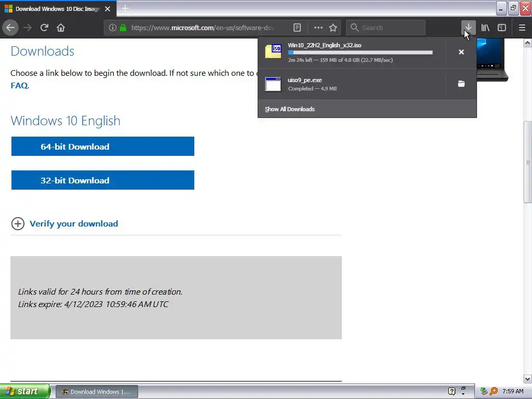The image size is (532, 399).
Task: Open the Firefox home page
Action: [x=61, y=28]
